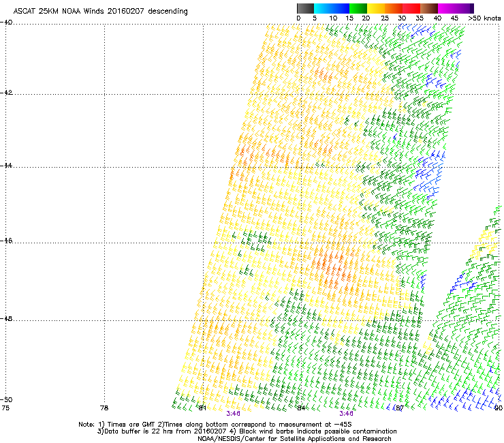The width and height of the screenshot is (504, 443).
Task: Click the -46 latitude axis label
Action: click(x=6, y=241)
